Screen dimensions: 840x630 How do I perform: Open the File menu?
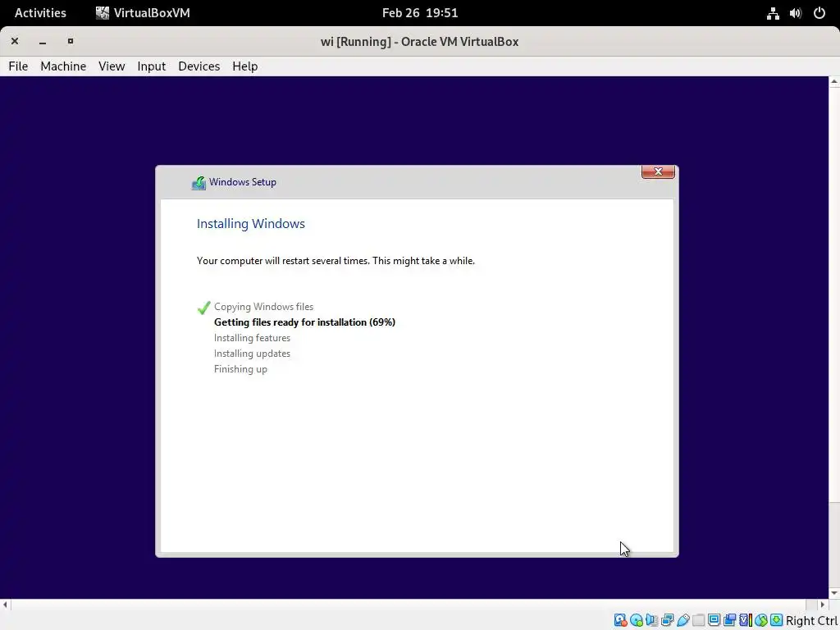(18, 66)
